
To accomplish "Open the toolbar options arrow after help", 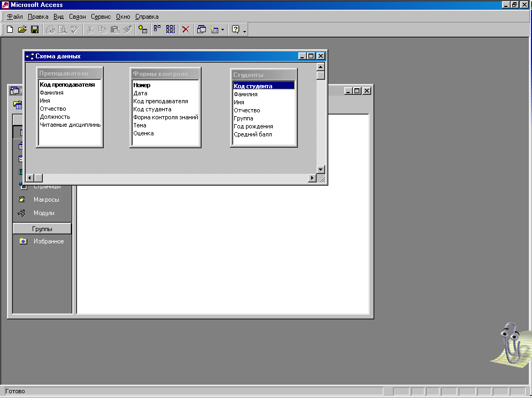I will click(245, 30).
